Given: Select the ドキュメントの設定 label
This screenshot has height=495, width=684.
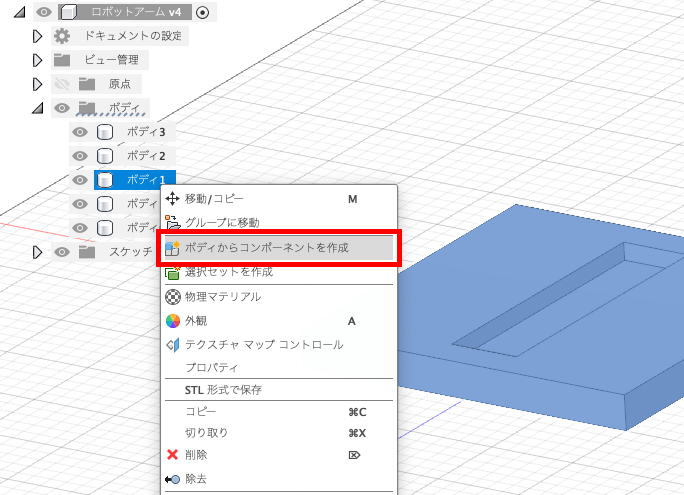Looking at the screenshot, I should [x=133, y=36].
